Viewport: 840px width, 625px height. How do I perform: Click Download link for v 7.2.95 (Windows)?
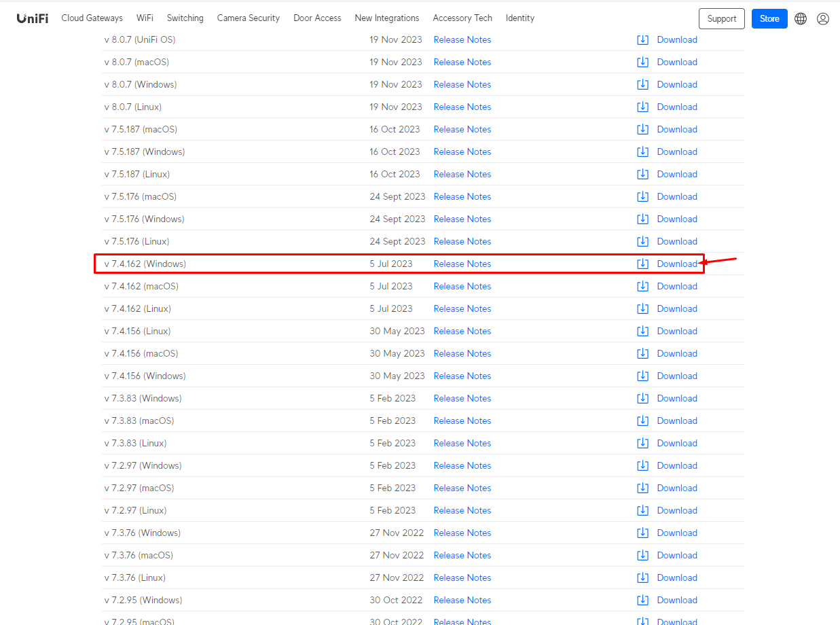click(677, 600)
